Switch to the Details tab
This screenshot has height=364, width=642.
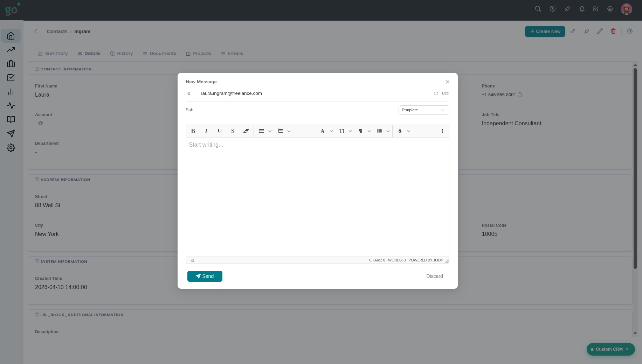[89, 54]
